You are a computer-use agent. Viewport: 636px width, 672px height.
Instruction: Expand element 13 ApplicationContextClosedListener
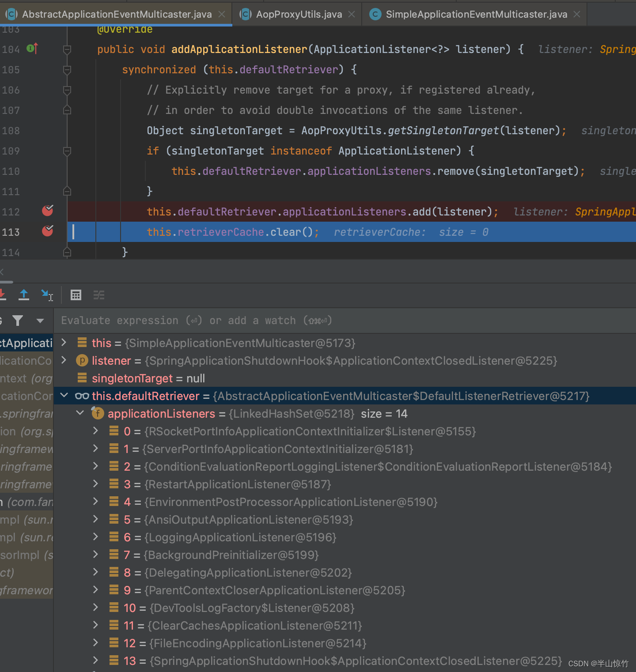96,660
